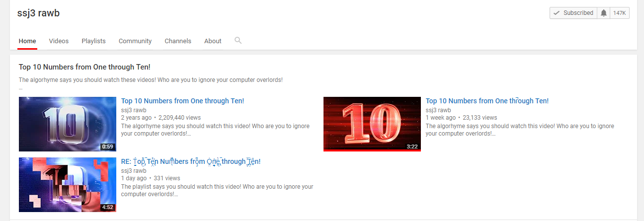The height and width of the screenshot is (221, 644).
Task: Click the 147K subscriber count
Action: pyautogui.click(x=619, y=13)
